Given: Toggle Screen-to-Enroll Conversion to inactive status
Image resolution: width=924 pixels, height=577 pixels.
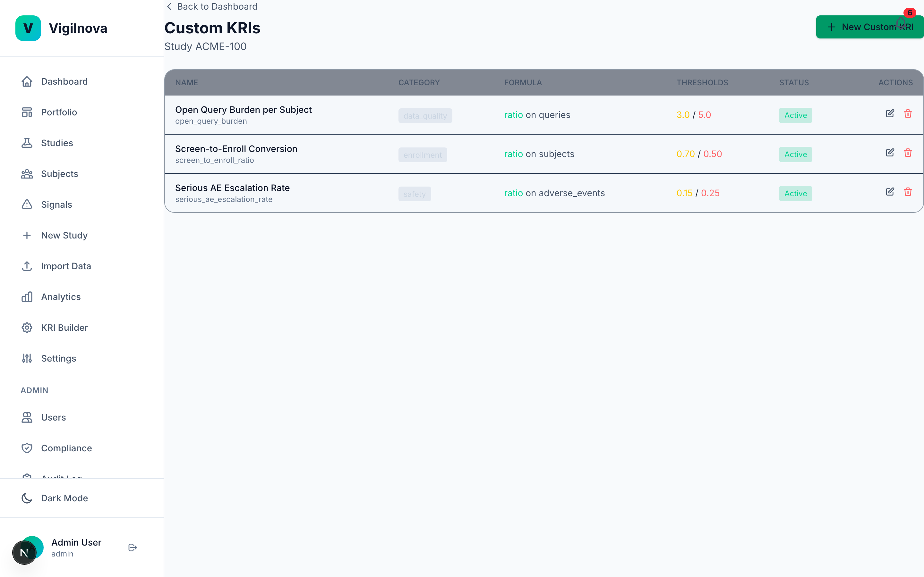Looking at the screenshot, I should click(795, 154).
